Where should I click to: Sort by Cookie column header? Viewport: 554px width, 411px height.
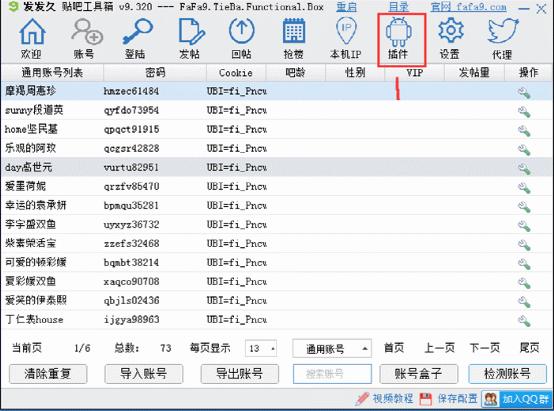(x=236, y=73)
